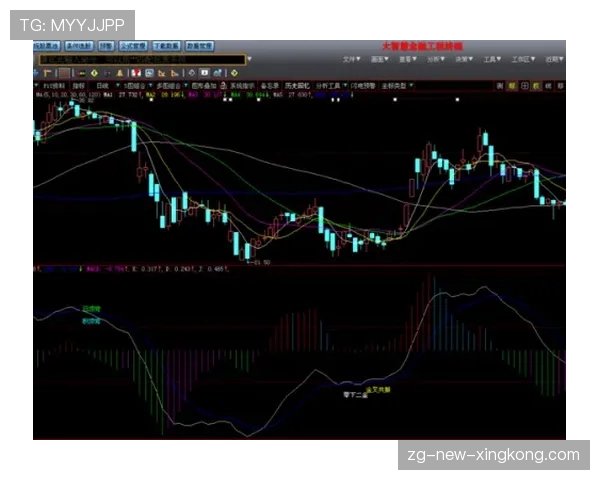This screenshot has height=480, width=600.
Task: Toggle the 统 statistics button
Action: pyautogui.click(x=548, y=86)
